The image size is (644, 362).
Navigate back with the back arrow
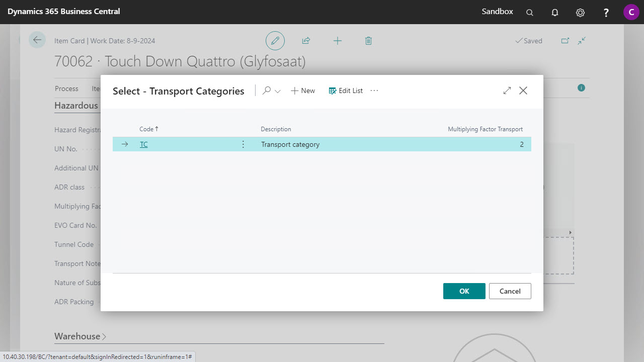37,40
